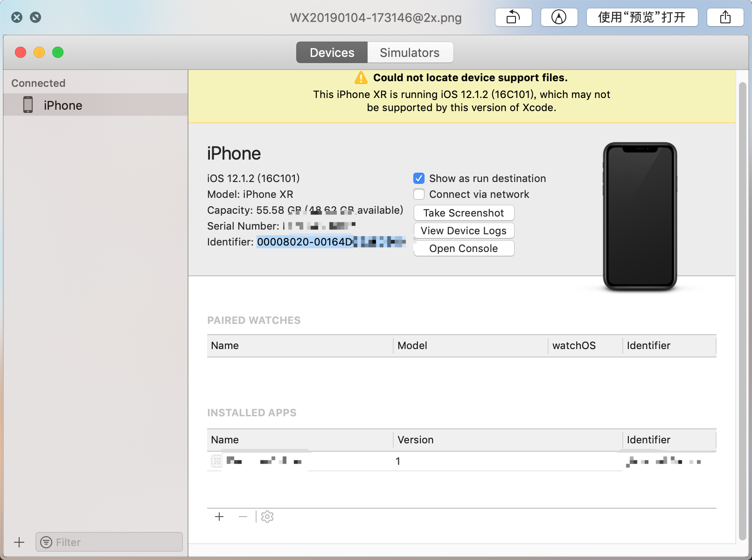Screen dimensions: 752x560
Task: Click Installed Apps Name column header
Action: coord(299,440)
